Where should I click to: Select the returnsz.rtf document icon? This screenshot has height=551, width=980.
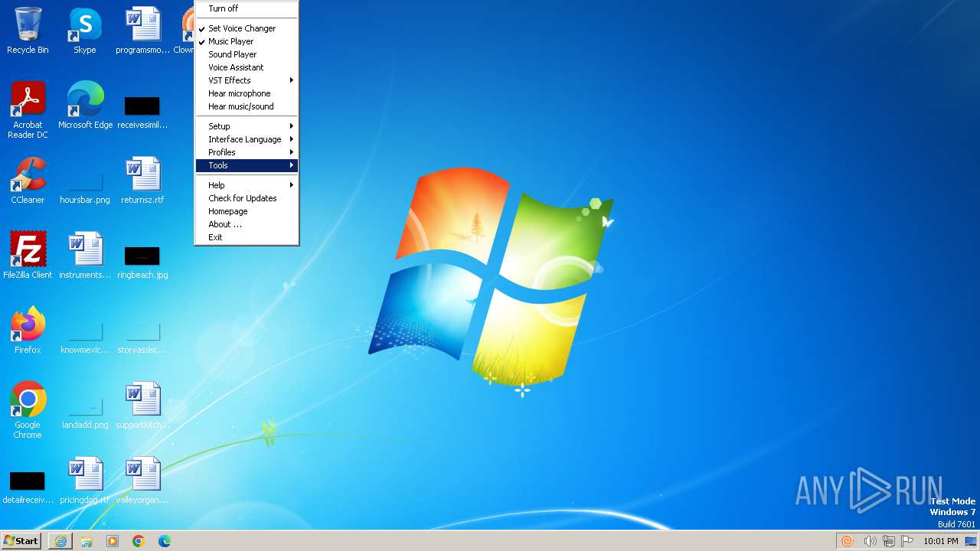click(142, 181)
